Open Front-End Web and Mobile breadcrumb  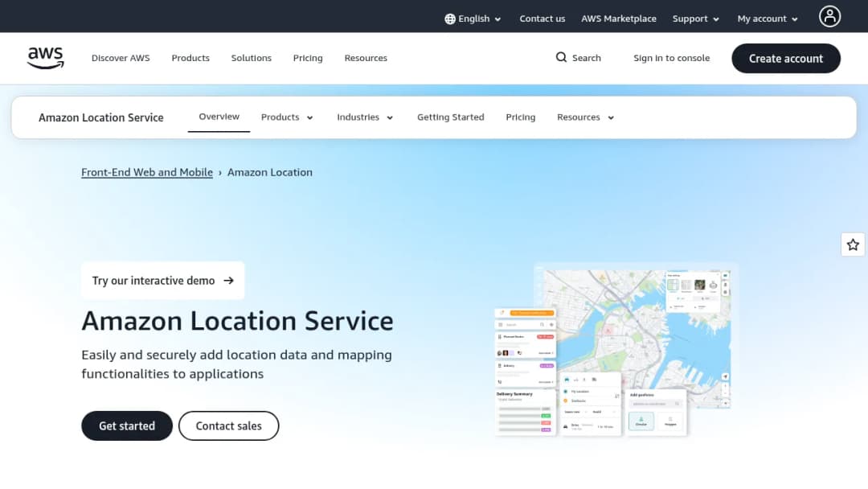147,172
